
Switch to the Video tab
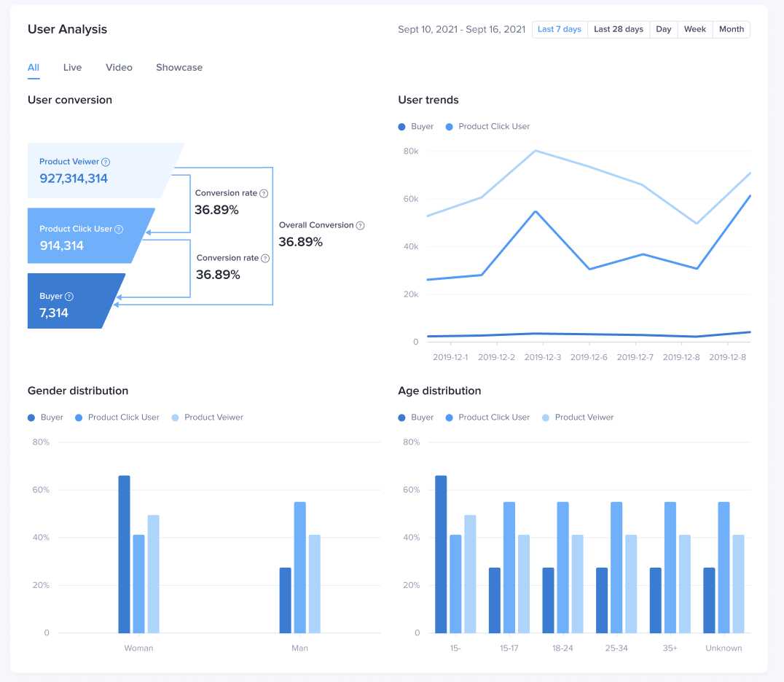[119, 68]
